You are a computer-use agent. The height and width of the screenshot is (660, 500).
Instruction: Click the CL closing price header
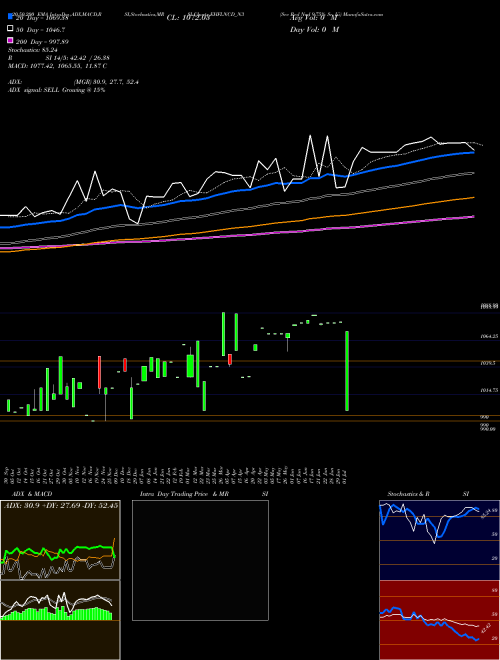(188, 18)
